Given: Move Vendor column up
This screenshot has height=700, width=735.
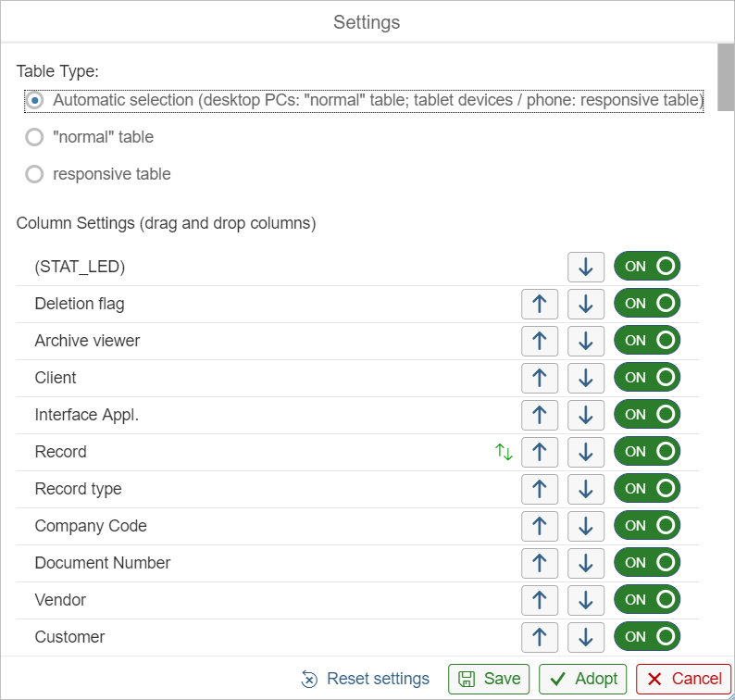Looking at the screenshot, I should [x=540, y=600].
